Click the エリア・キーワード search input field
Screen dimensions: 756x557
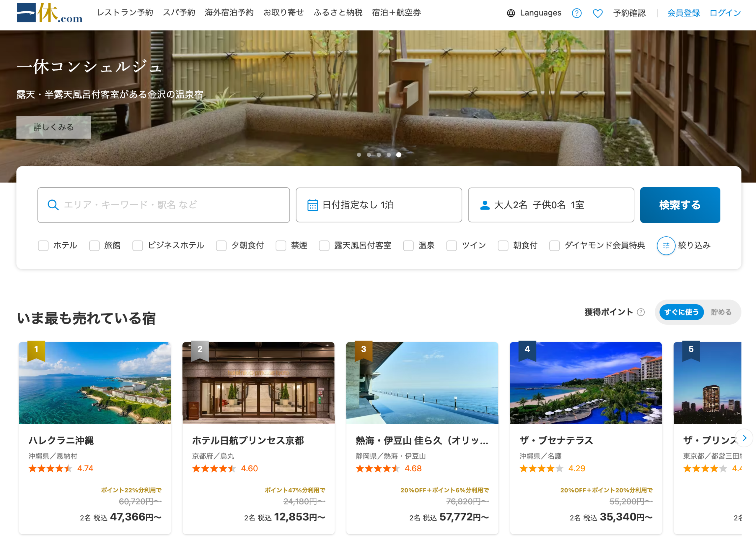pos(164,205)
